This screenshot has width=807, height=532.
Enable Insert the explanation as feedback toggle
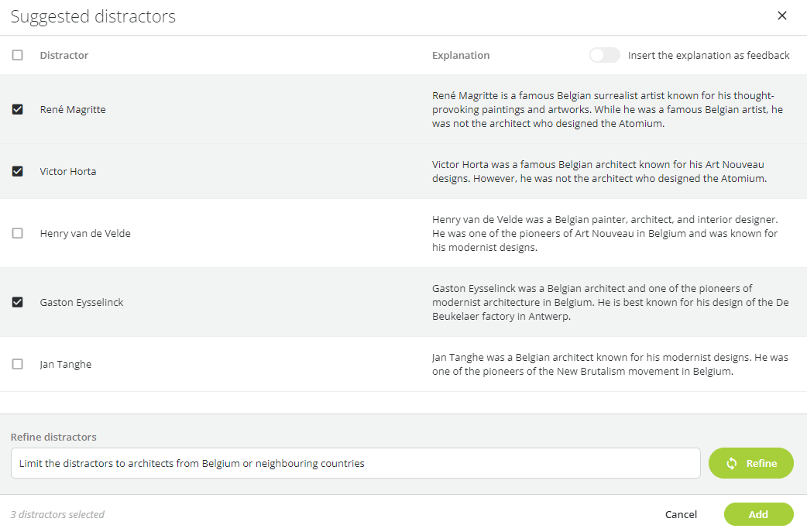[604, 55]
